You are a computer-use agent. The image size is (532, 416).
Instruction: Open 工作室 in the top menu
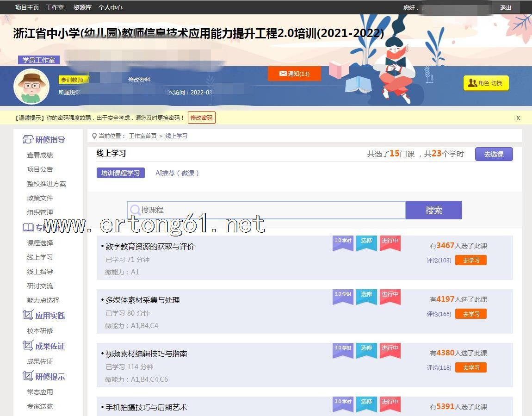point(55,7)
